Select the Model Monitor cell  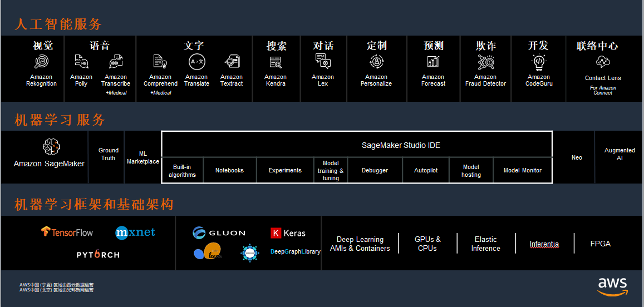pos(522,170)
